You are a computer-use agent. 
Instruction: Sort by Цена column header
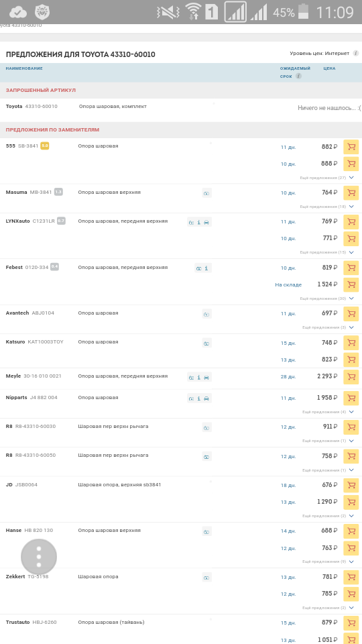point(329,68)
